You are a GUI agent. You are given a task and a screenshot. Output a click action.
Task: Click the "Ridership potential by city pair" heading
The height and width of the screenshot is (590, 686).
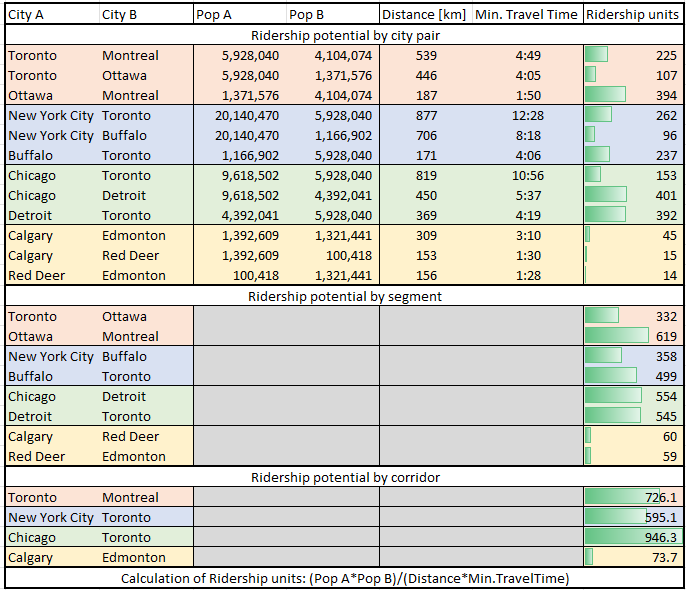pyautogui.click(x=344, y=35)
